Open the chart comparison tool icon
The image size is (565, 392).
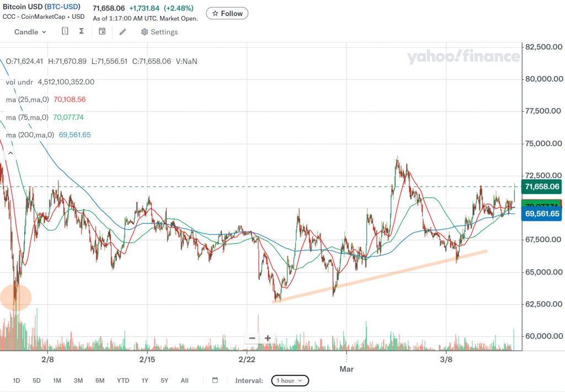click(x=65, y=31)
